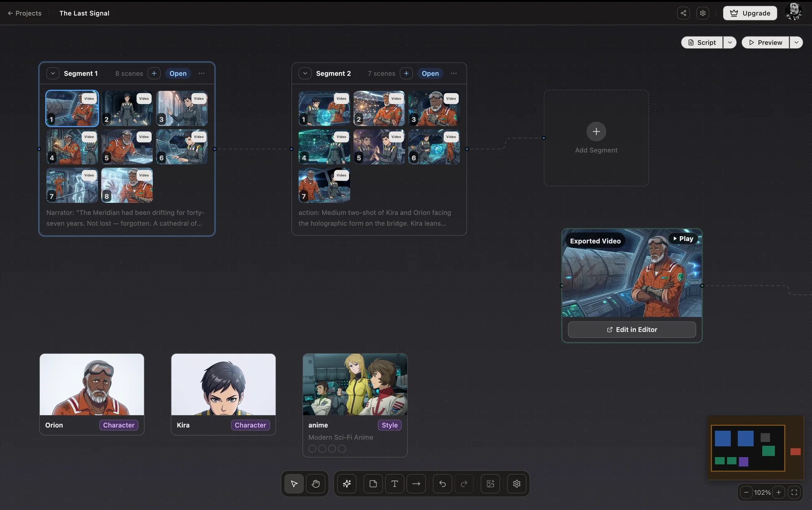Open Segment 2 more options menu
The image size is (812, 510).
tap(454, 73)
